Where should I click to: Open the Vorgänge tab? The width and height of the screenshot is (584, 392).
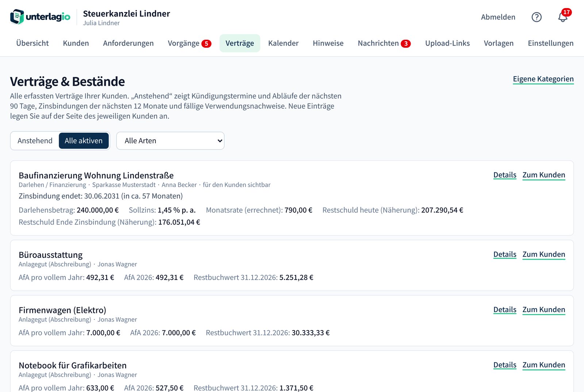189,43
